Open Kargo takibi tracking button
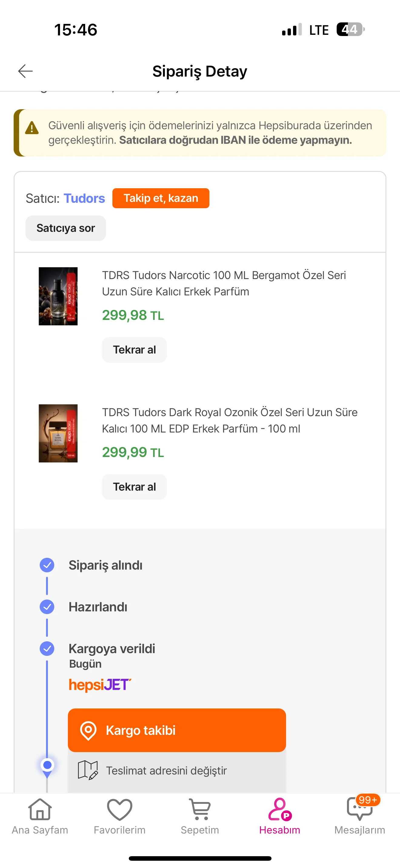400x868 pixels. click(177, 730)
